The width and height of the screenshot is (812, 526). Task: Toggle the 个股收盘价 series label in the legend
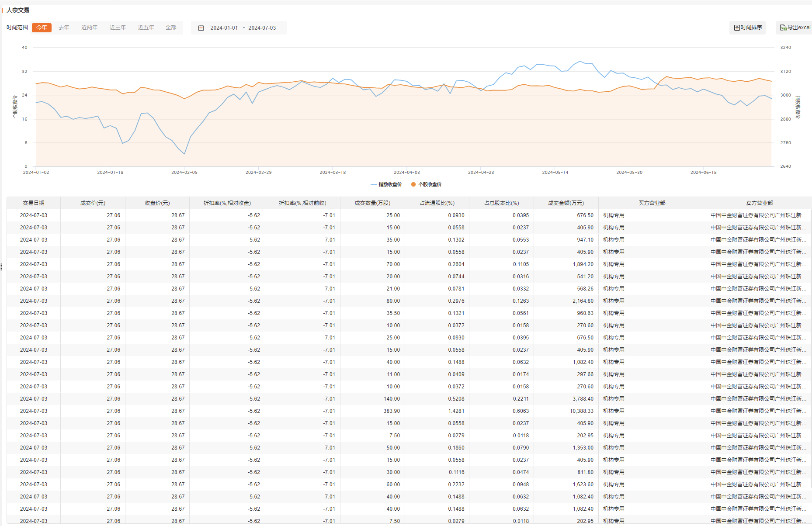[430, 184]
